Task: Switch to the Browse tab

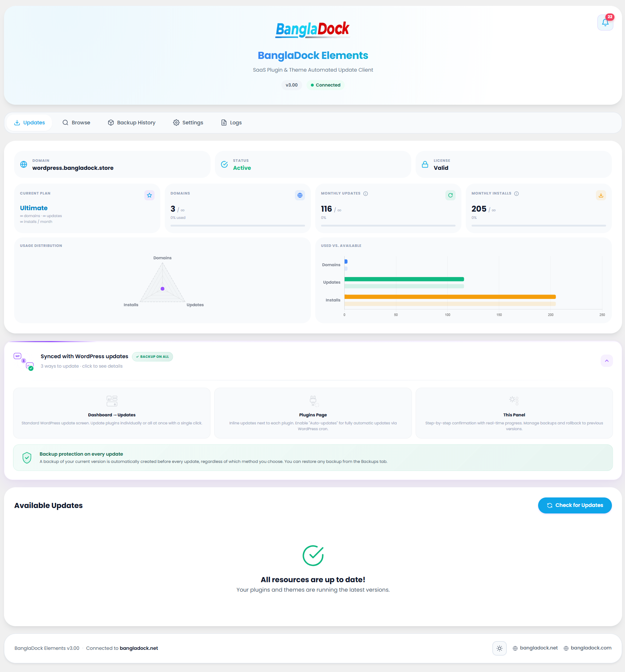Action: (x=76, y=123)
